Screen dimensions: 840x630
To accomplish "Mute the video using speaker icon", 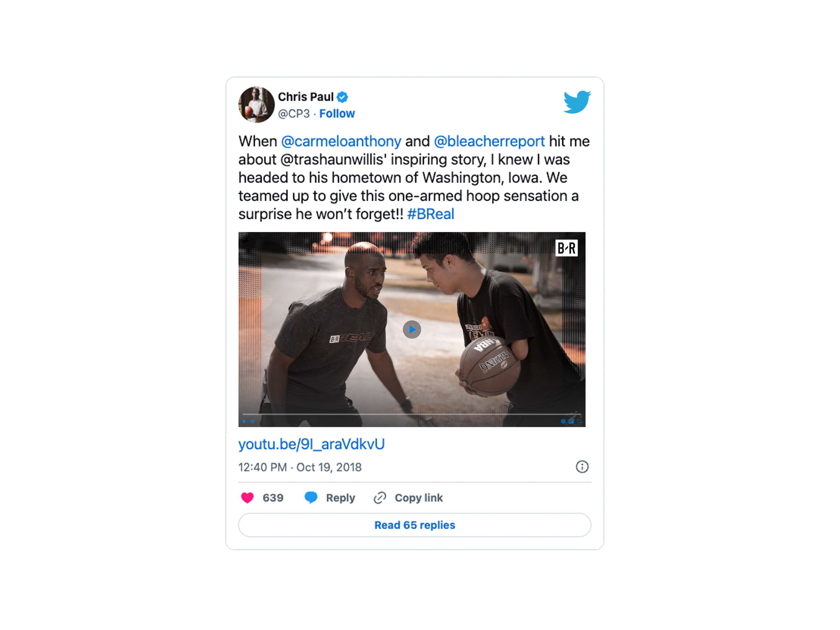I will click(253, 421).
